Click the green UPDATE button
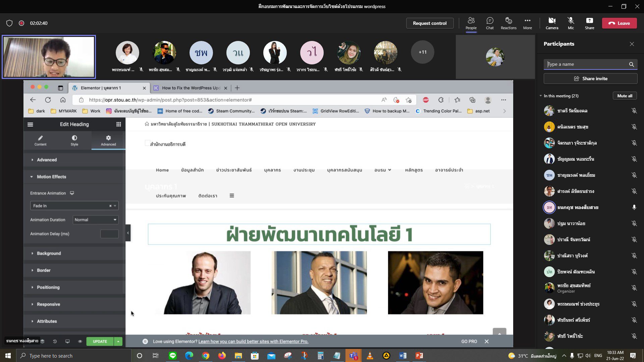The height and width of the screenshot is (362, 644). point(100,341)
